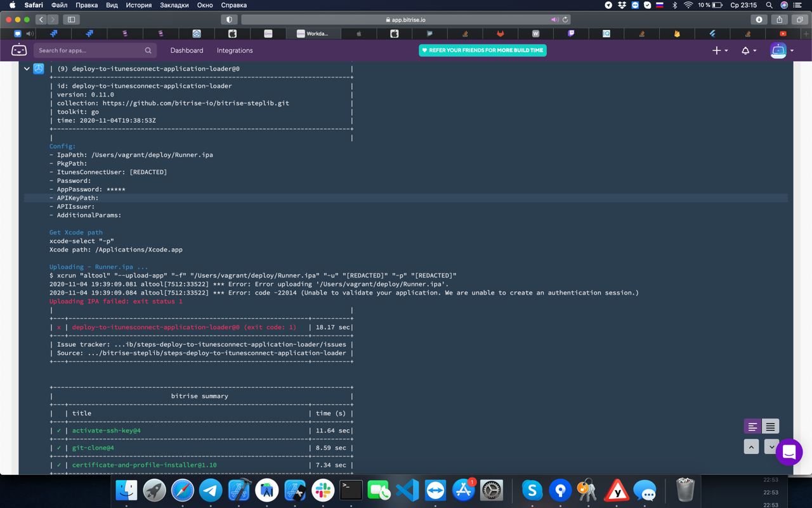The width and height of the screenshot is (812, 508).
Task: Open the Bitrise logo home link
Action: point(19,50)
